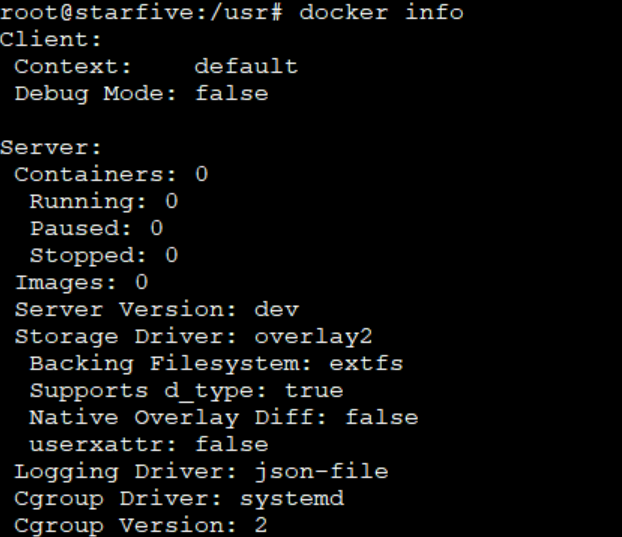Click the 'Storage Driver: overlay2' line
622x537 pixels.
193,337
